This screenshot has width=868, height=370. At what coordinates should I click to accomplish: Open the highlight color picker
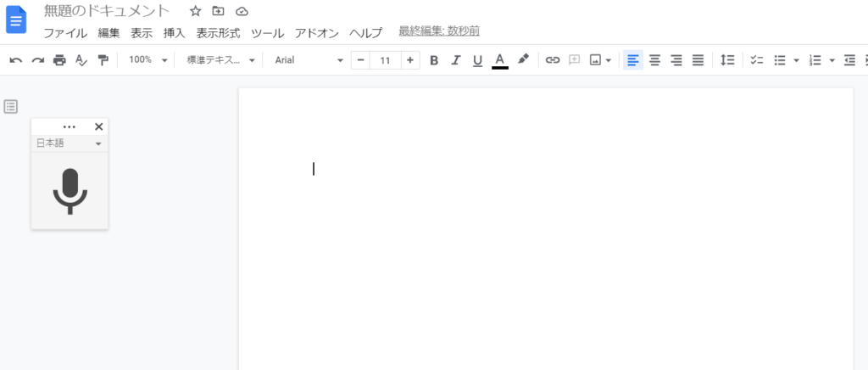point(523,59)
